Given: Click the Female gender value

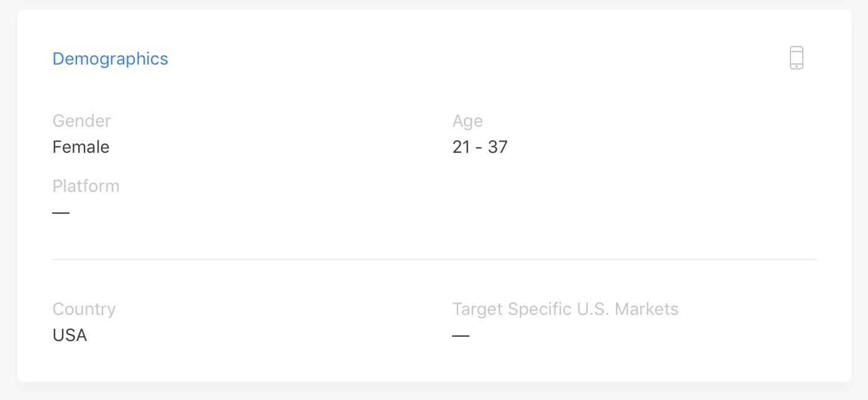Looking at the screenshot, I should 81,147.
